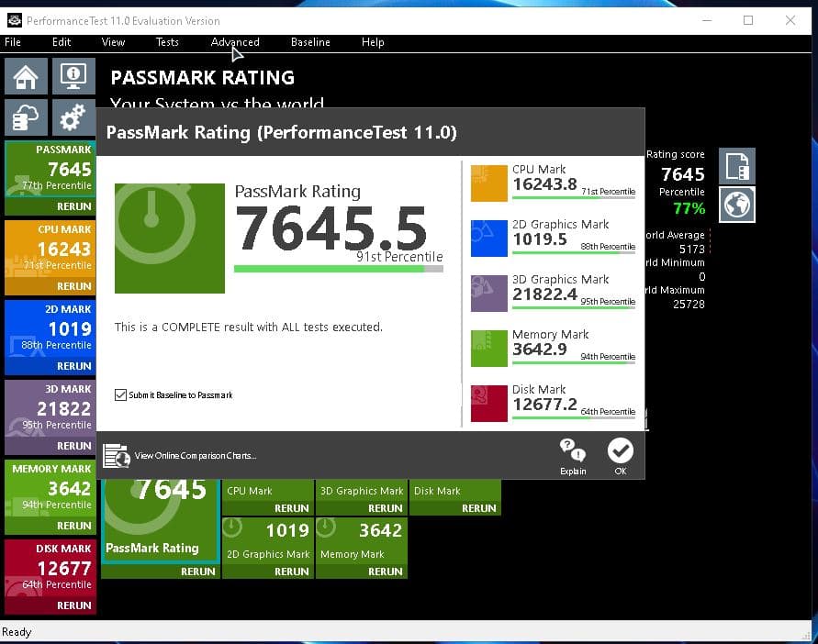Select the 3D MARK 21822 sidebar tile
Screen dimensions: 818x644
50,409
